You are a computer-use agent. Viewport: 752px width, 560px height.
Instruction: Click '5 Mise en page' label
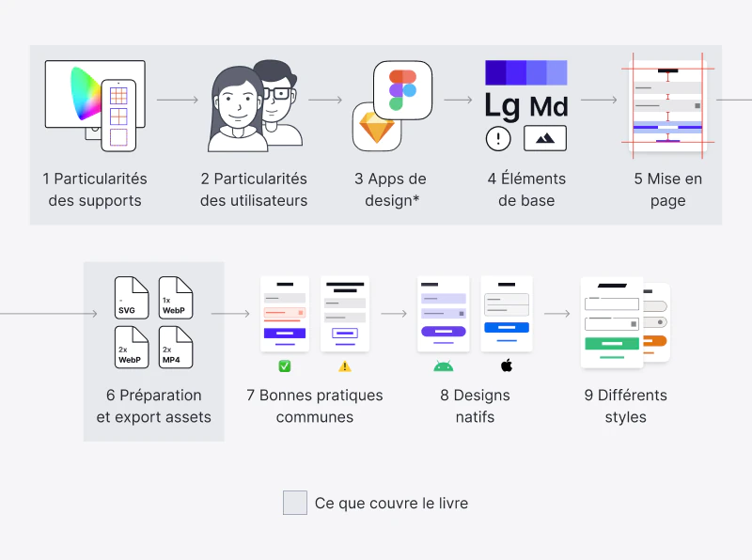[x=668, y=190]
